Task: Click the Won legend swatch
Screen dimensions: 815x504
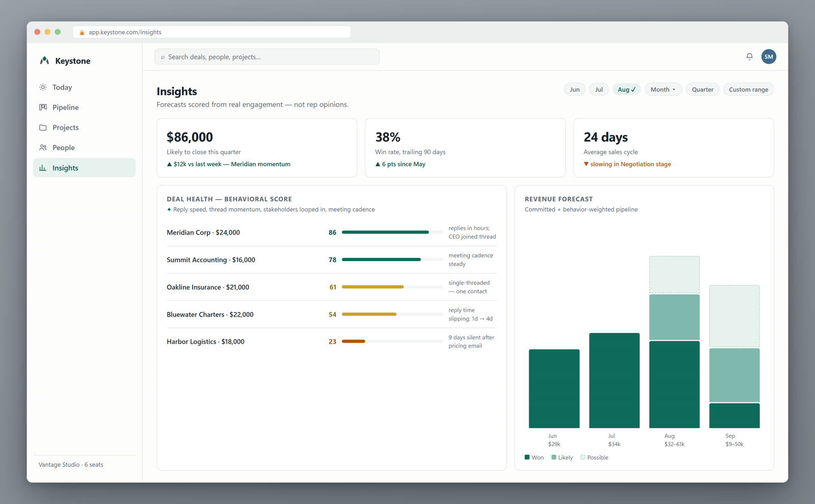Action: tap(527, 457)
